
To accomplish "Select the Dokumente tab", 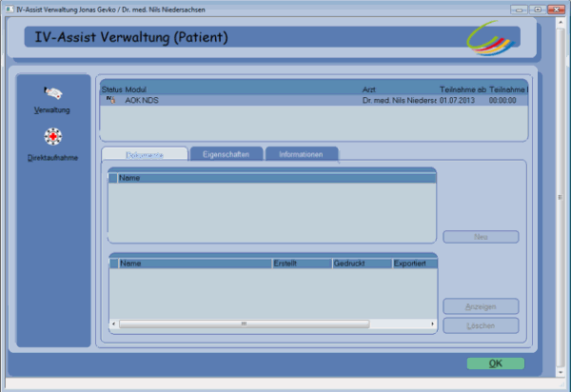I will (143, 154).
